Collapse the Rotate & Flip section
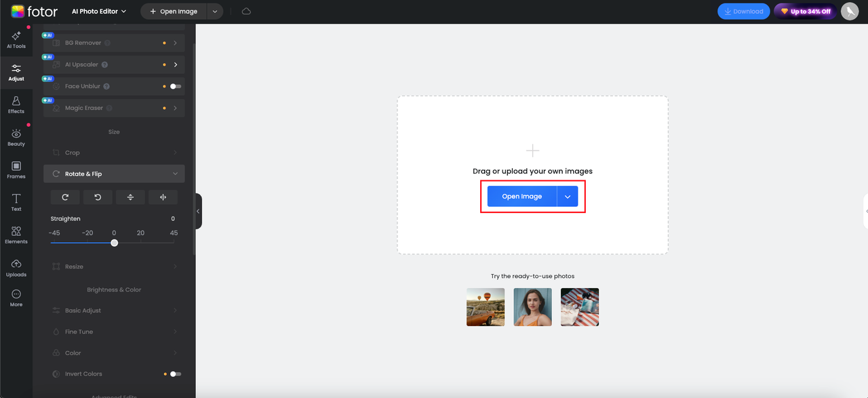868x398 pixels. [x=175, y=174]
